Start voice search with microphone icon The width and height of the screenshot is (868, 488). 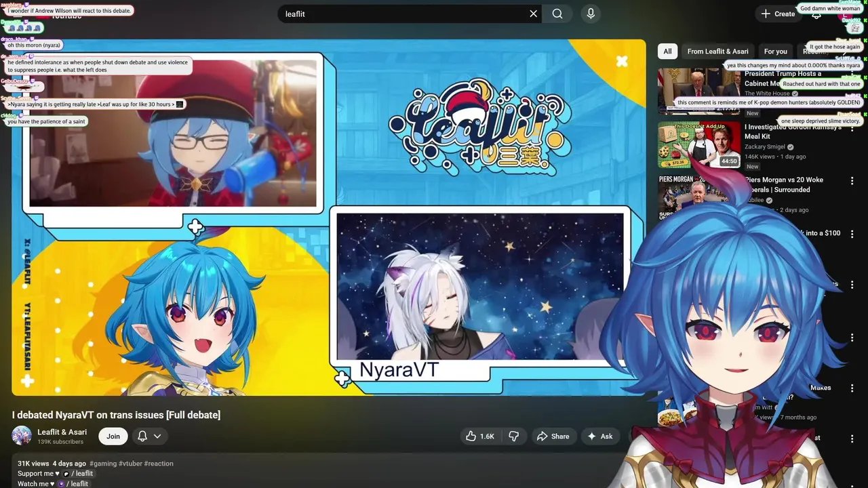click(x=591, y=14)
